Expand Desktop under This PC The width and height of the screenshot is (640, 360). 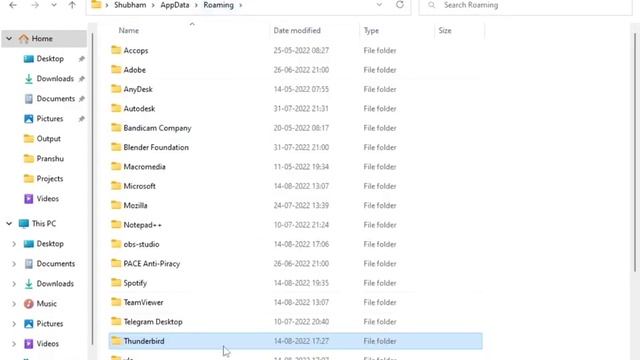[x=14, y=244]
